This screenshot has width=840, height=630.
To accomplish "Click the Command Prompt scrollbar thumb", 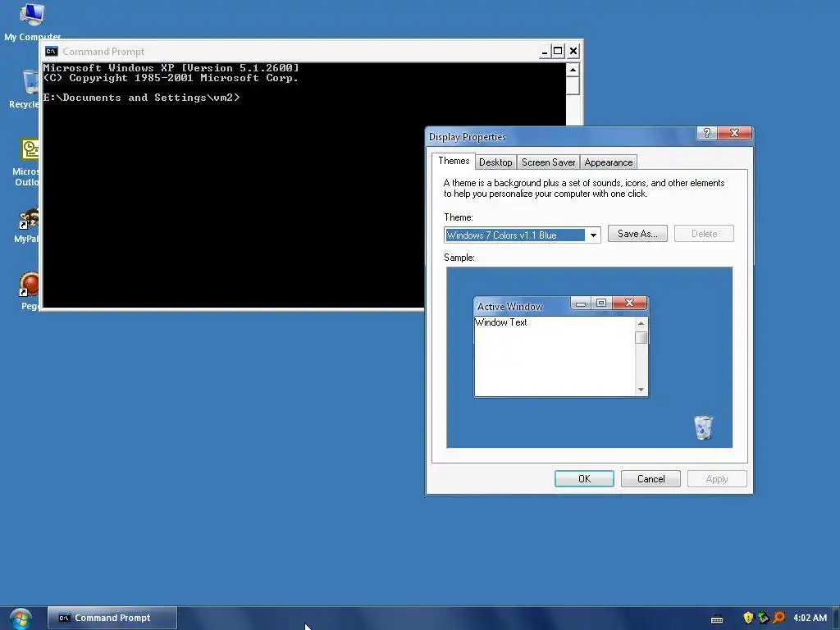I will tap(573, 85).
